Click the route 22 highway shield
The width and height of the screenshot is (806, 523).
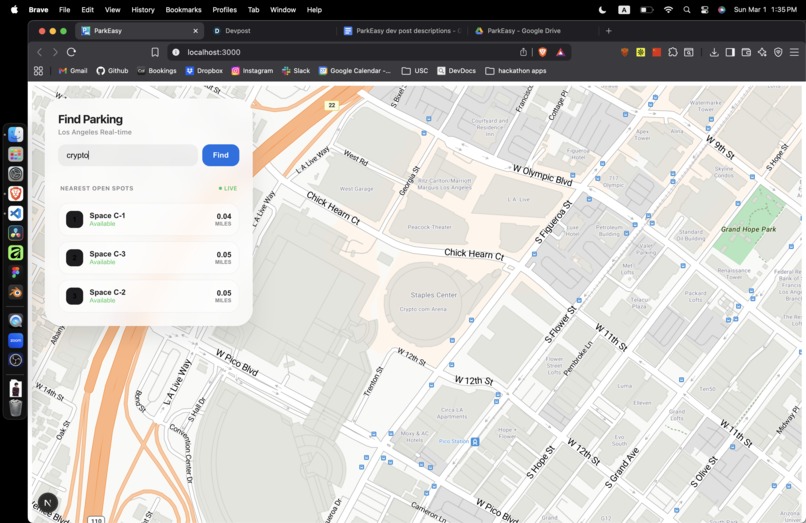pyautogui.click(x=332, y=105)
